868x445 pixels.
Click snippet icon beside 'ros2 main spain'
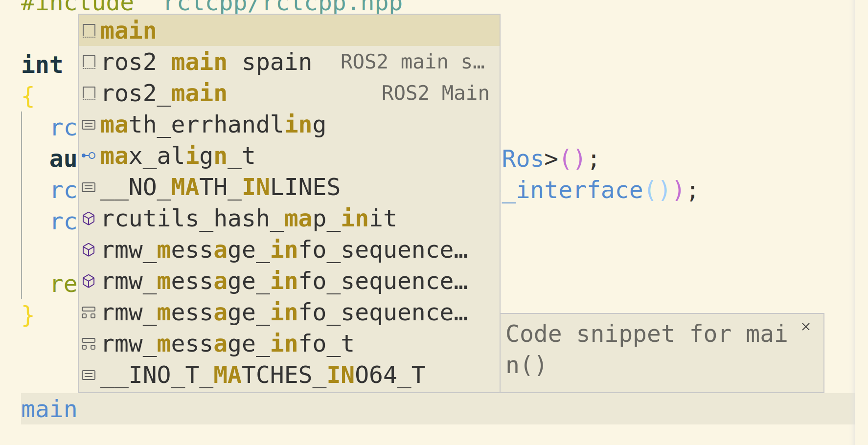click(x=89, y=62)
